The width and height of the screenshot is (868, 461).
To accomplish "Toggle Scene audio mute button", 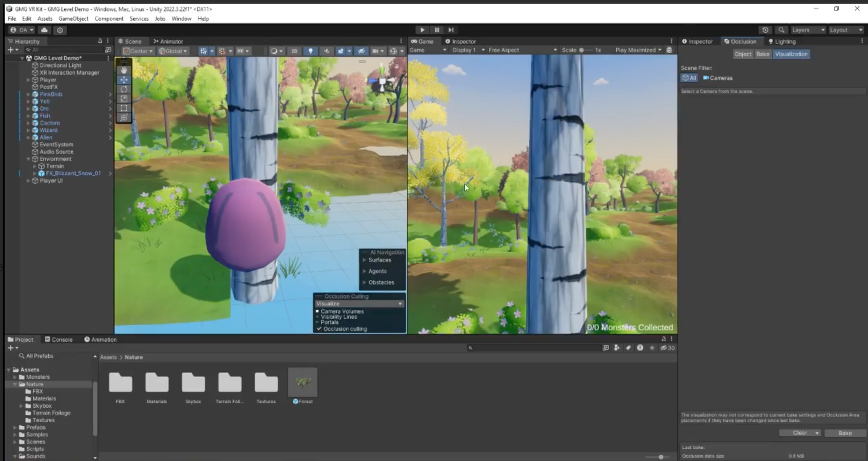I will (x=327, y=51).
